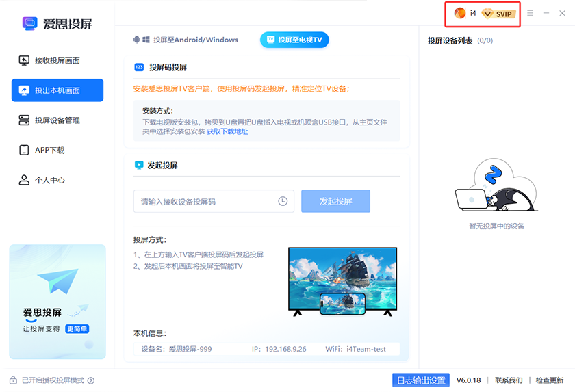Select 投出本机画面 sidebar item
The height and width of the screenshot is (392, 575).
coord(57,90)
